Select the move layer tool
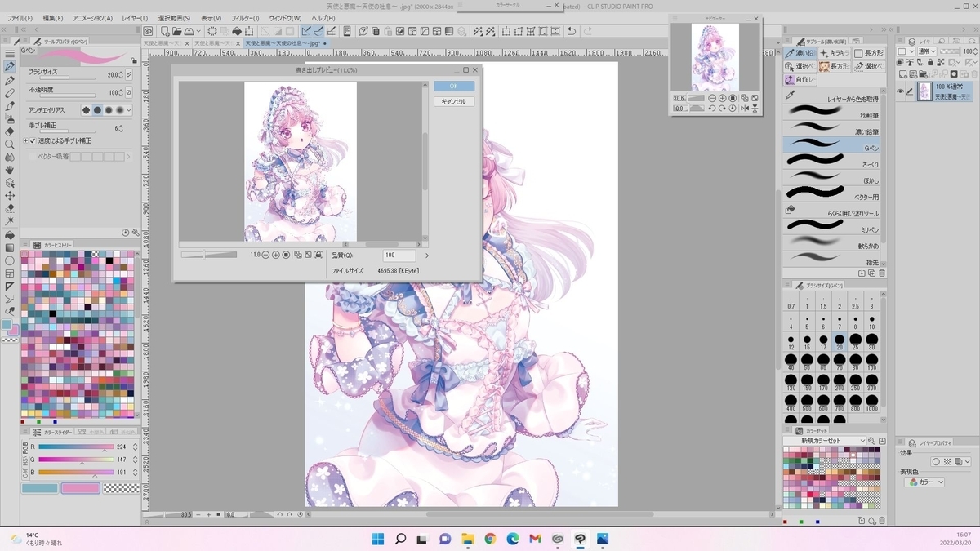 point(10,196)
